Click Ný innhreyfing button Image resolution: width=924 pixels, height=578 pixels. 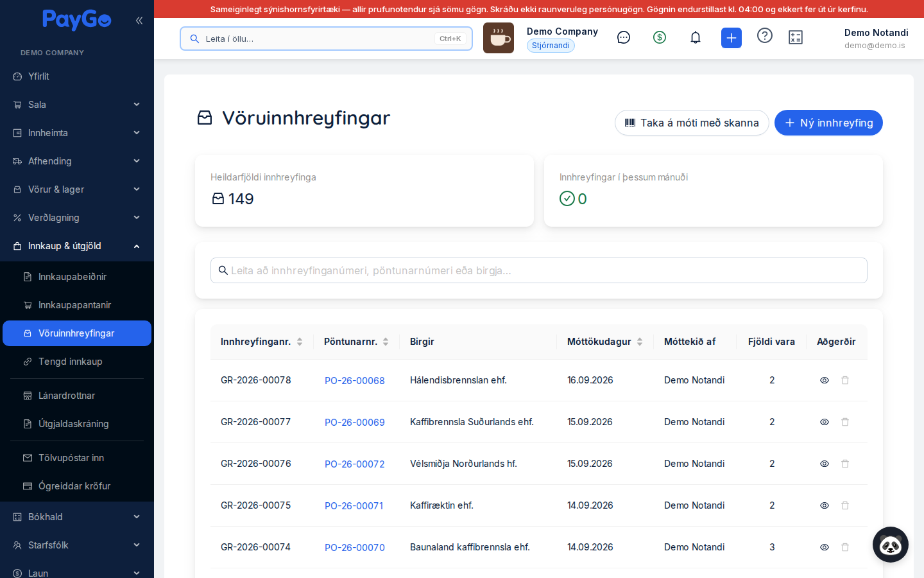click(x=828, y=123)
